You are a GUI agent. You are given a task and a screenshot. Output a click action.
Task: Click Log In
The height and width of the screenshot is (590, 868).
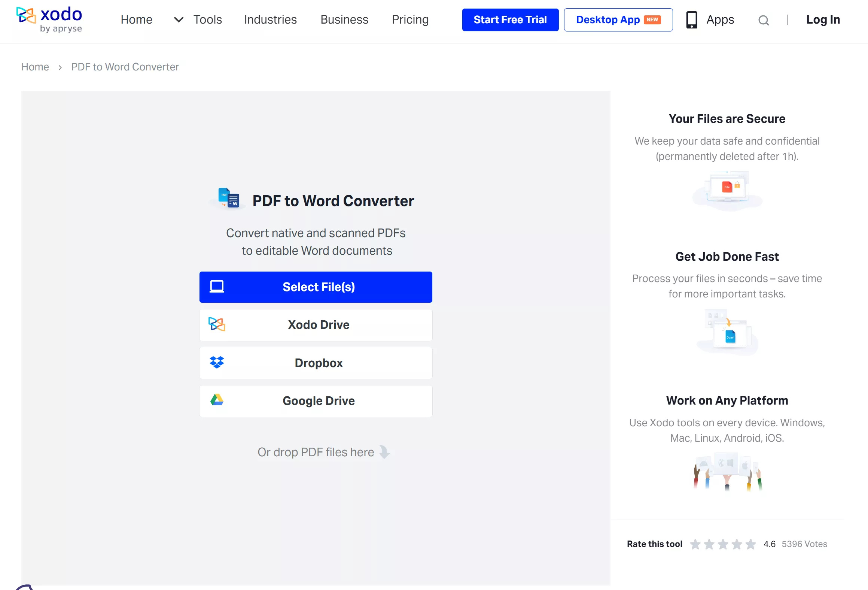coord(823,19)
